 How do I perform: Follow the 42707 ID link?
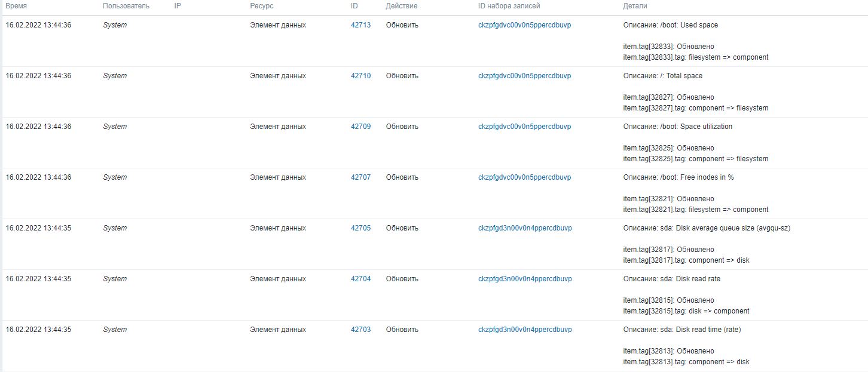(x=360, y=177)
